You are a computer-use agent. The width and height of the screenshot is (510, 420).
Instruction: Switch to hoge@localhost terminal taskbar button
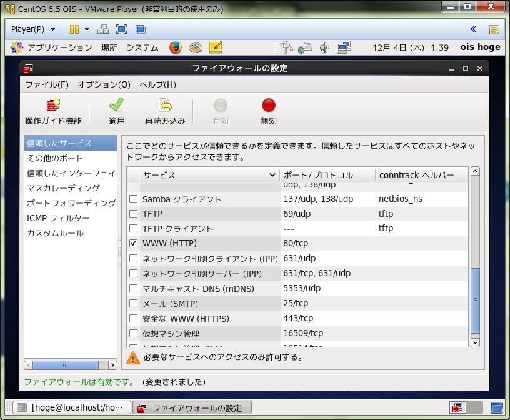coord(72,407)
